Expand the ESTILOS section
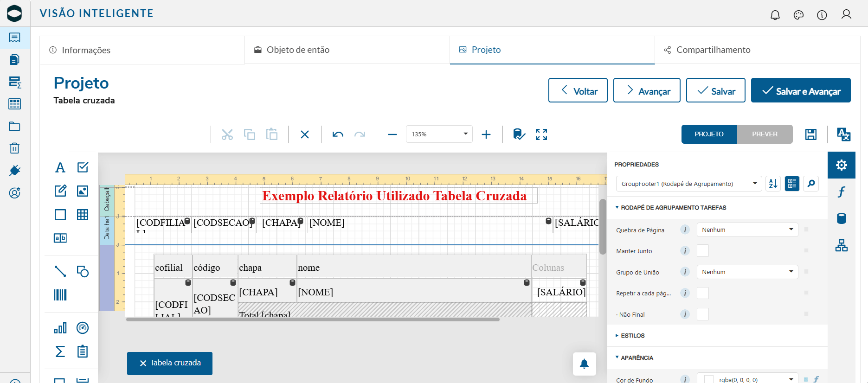Image resolution: width=868 pixels, height=383 pixels. tap(630, 336)
